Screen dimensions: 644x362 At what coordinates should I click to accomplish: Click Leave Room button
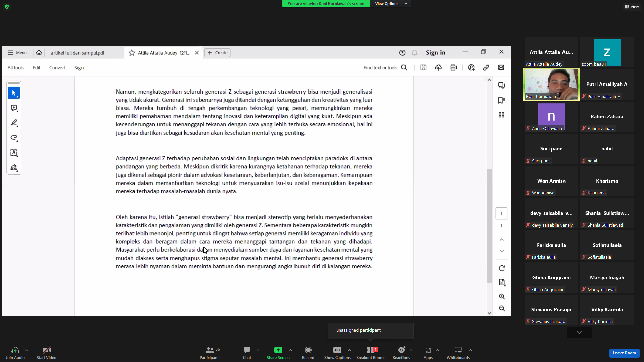624,353
